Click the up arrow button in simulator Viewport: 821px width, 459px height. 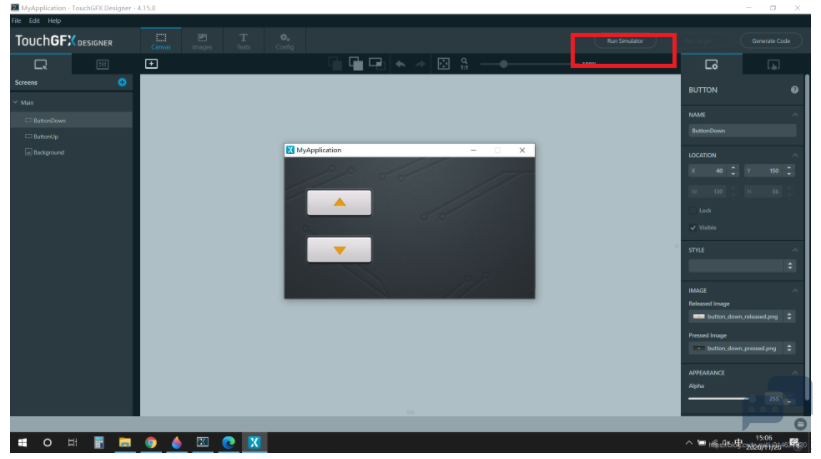339,203
